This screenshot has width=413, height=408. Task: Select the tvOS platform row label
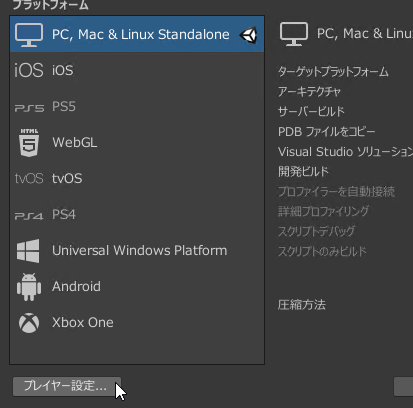[x=67, y=178]
